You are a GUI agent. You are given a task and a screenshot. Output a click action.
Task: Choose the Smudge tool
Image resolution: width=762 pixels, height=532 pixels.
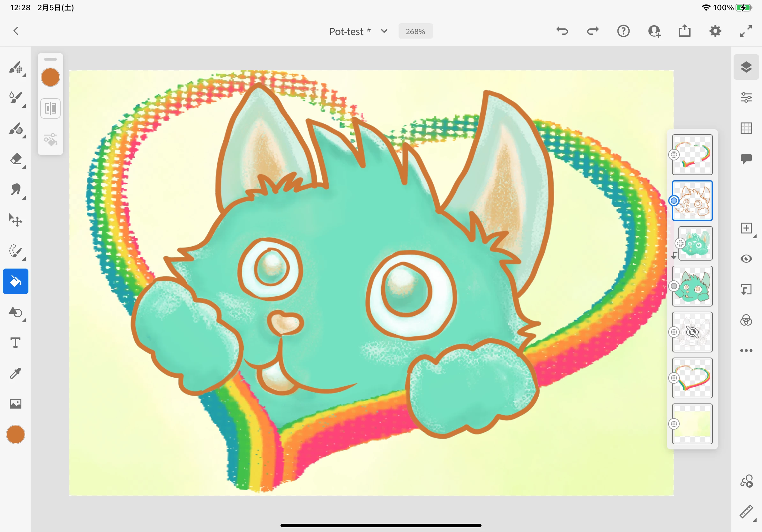(15, 190)
